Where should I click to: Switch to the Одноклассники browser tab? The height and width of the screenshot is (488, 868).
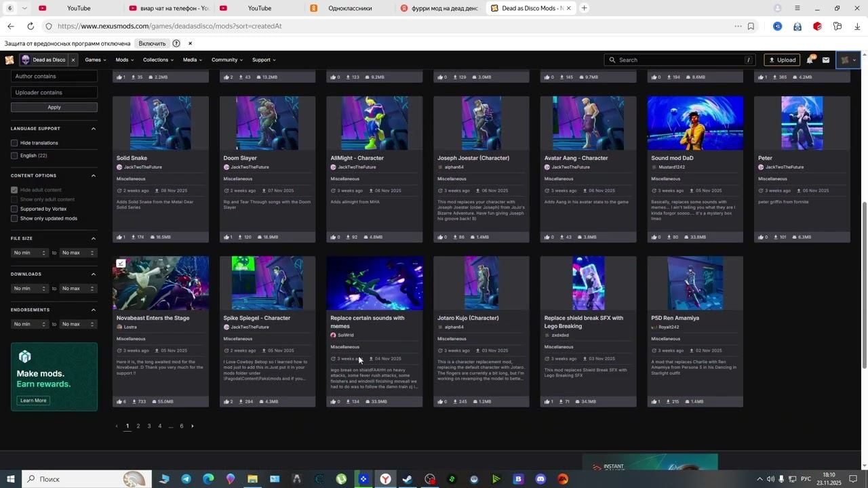point(349,8)
